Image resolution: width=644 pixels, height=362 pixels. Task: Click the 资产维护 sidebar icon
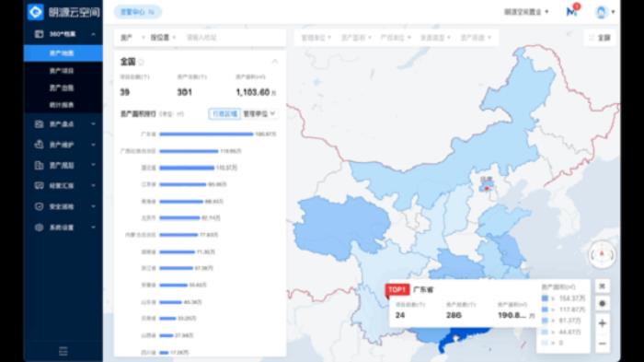(39, 145)
